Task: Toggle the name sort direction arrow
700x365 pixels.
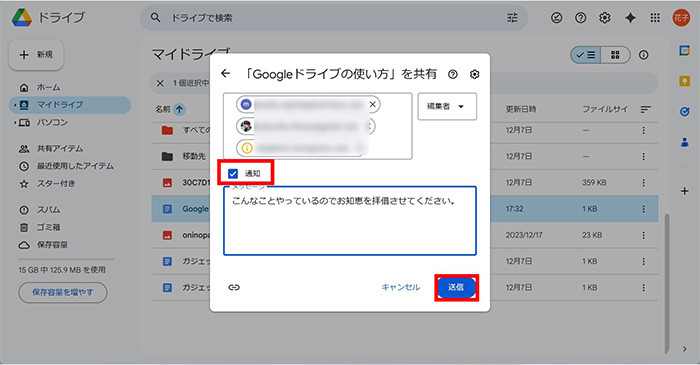Action: click(x=179, y=109)
